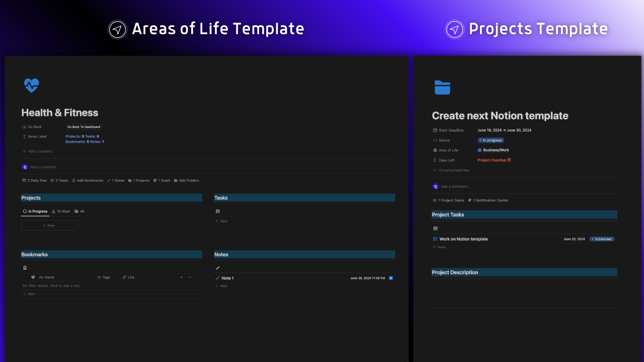Click the bookmark view icon under Bookmarks
This screenshot has width=644, height=362.
[x=25, y=268]
